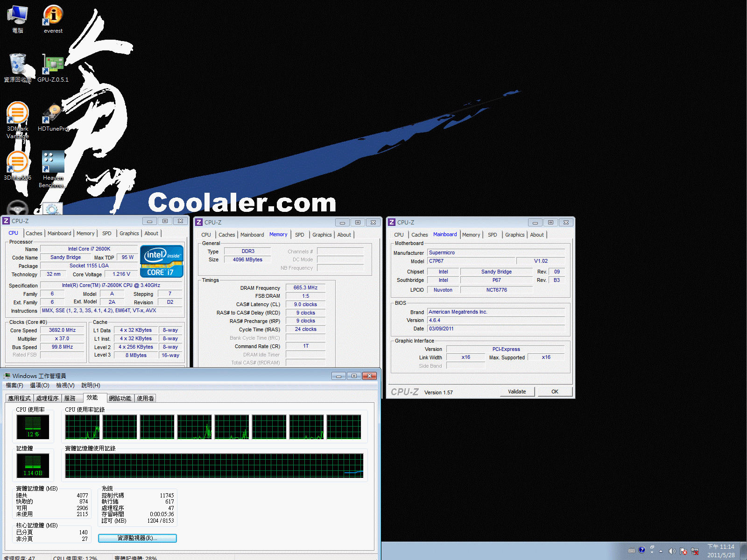Switch to Caches tab in the CPU-Z CPU window
The width and height of the screenshot is (747, 560).
(x=34, y=233)
